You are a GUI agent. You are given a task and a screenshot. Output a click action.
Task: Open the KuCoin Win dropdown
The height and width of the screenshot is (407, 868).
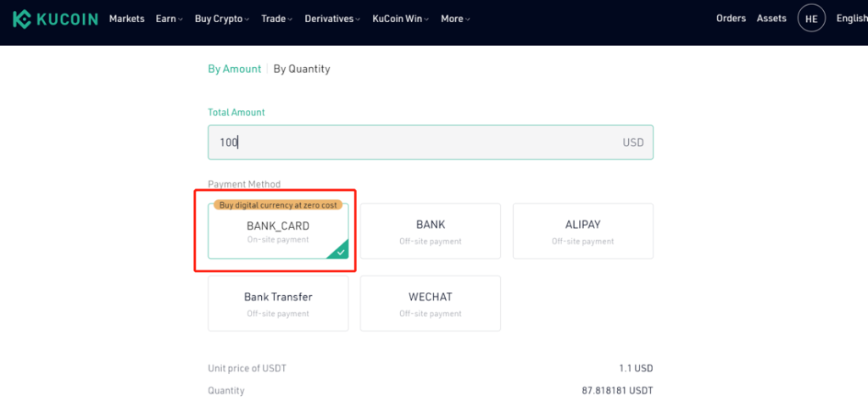click(x=401, y=19)
